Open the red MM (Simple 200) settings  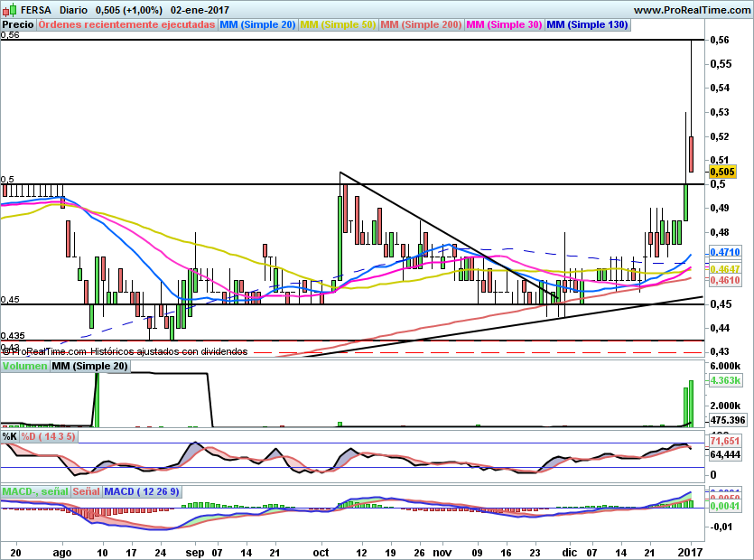pos(421,24)
